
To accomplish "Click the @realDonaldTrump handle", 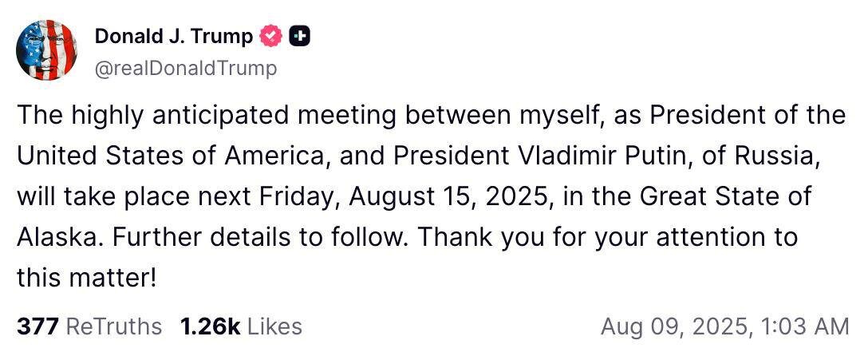I will 186,69.
